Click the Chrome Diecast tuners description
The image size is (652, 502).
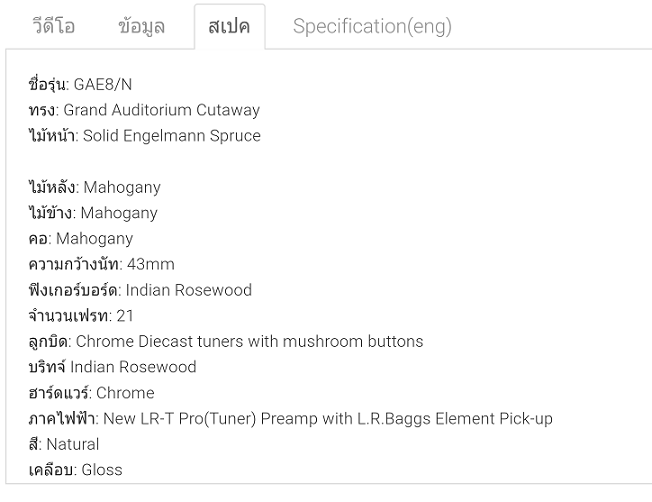pyautogui.click(x=249, y=341)
